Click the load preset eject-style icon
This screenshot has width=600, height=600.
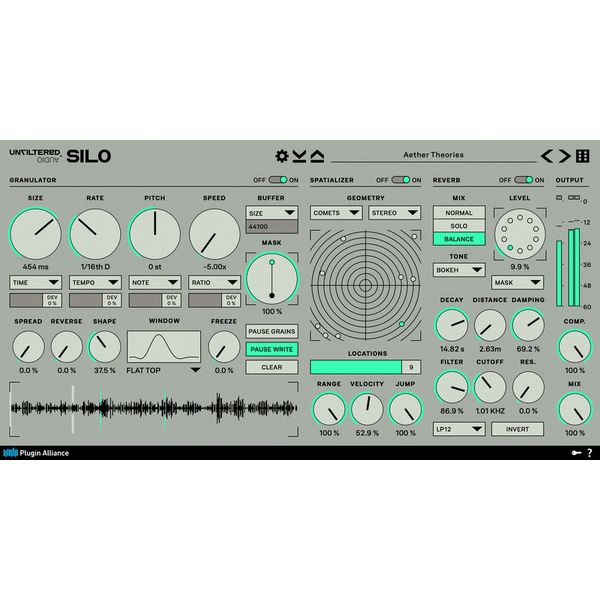(x=316, y=156)
